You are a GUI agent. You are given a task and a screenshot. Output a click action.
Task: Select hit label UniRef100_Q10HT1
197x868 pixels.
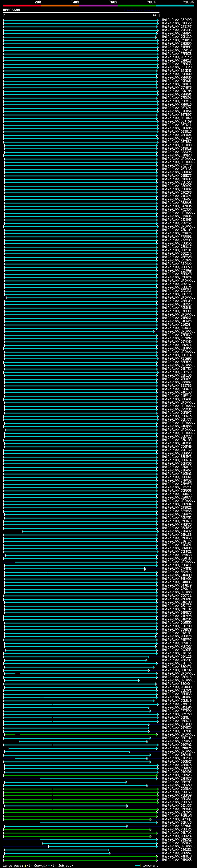coord(177,84)
